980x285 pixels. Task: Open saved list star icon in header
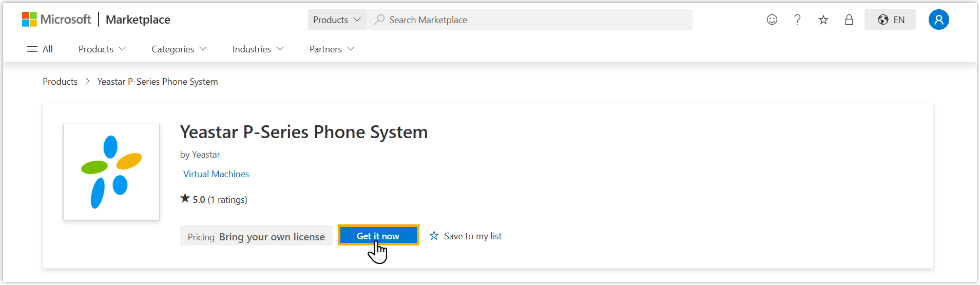[823, 20]
